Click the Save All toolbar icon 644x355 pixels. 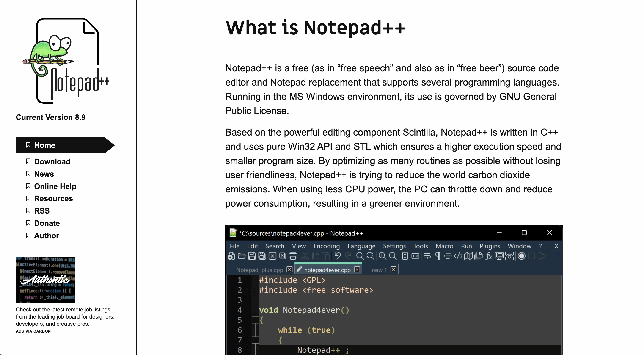point(262,256)
